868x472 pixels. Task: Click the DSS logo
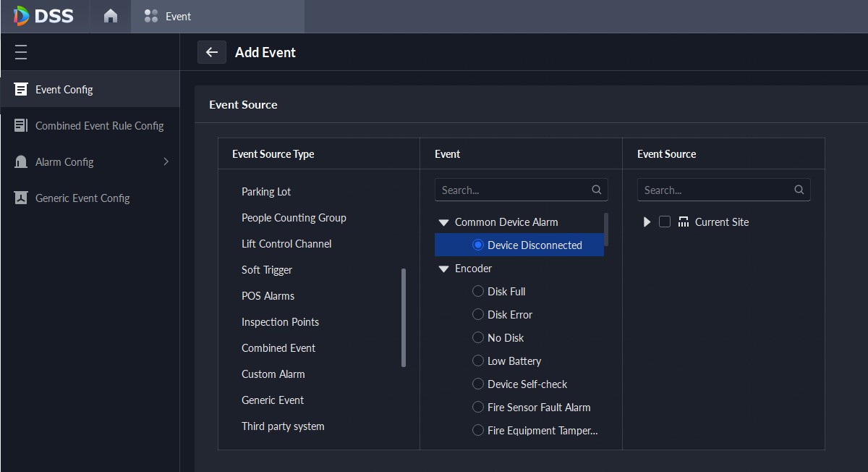tap(43, 15)
